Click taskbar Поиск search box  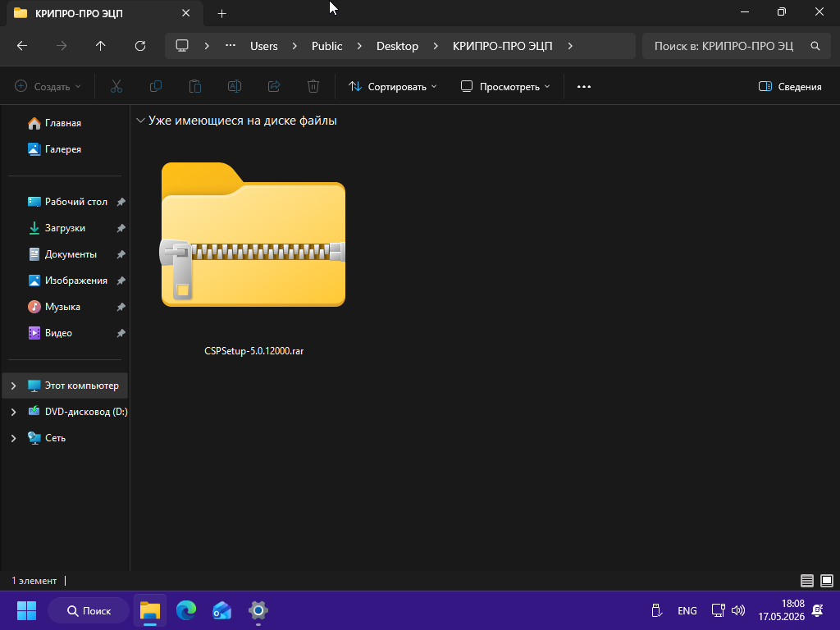click(89, 610)
